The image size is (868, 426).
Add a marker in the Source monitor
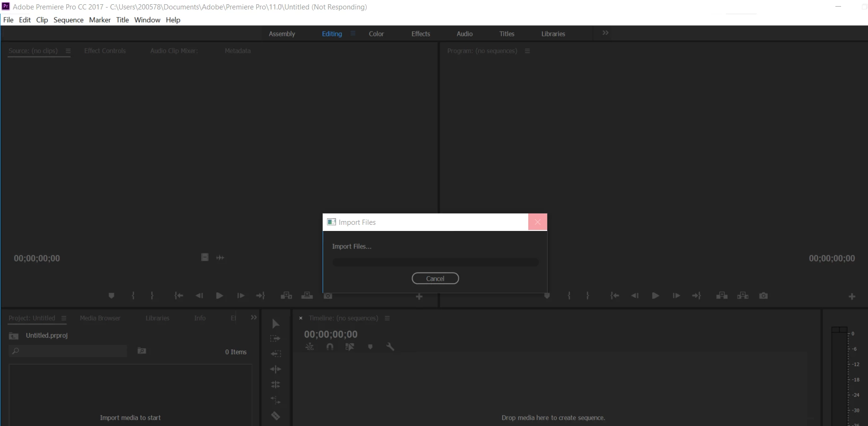(x=112, y=296)
